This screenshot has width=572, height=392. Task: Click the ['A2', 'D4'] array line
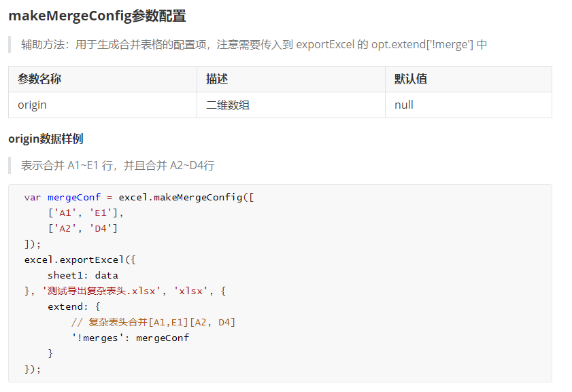click(83, 228)
